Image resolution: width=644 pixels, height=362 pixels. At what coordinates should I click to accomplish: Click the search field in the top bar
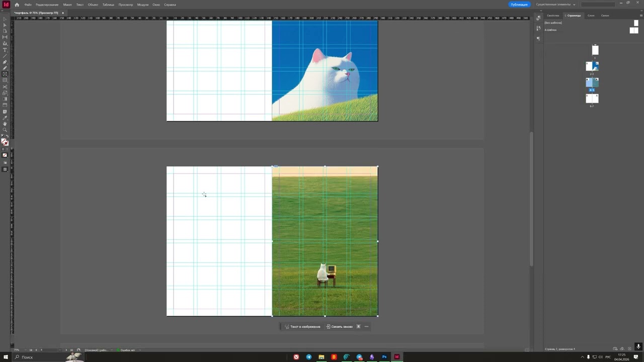pos(598,5)
